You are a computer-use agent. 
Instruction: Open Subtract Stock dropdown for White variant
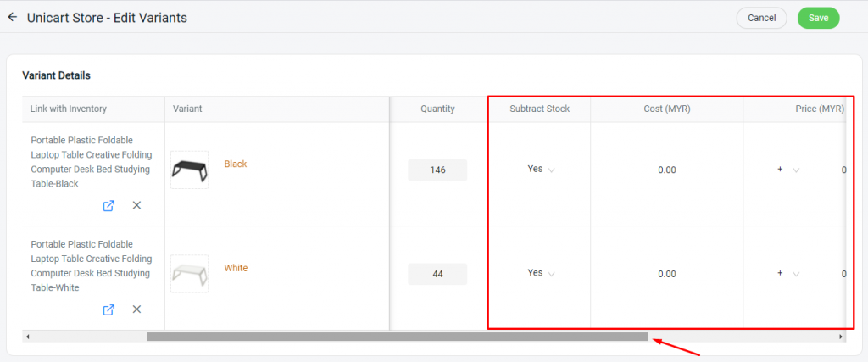[541, 273]
